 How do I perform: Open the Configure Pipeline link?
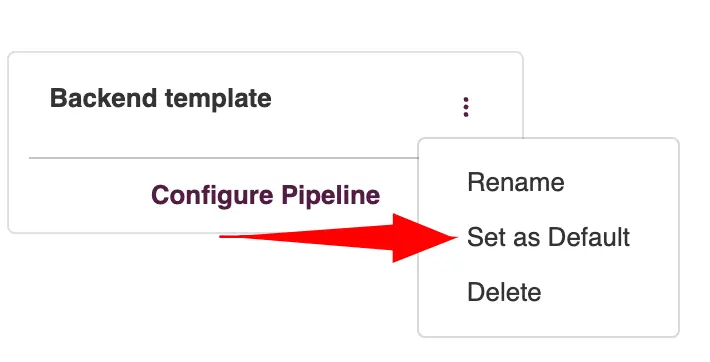click(x=265, y=195)
